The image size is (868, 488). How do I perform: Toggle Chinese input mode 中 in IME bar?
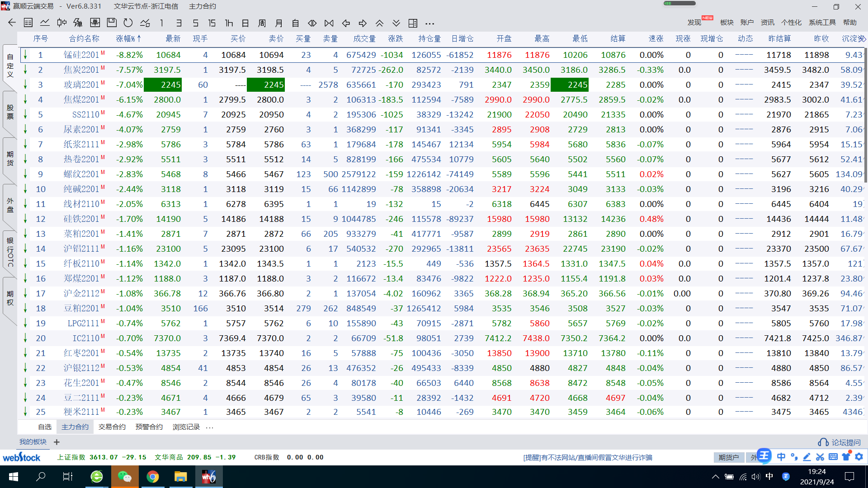781,457
